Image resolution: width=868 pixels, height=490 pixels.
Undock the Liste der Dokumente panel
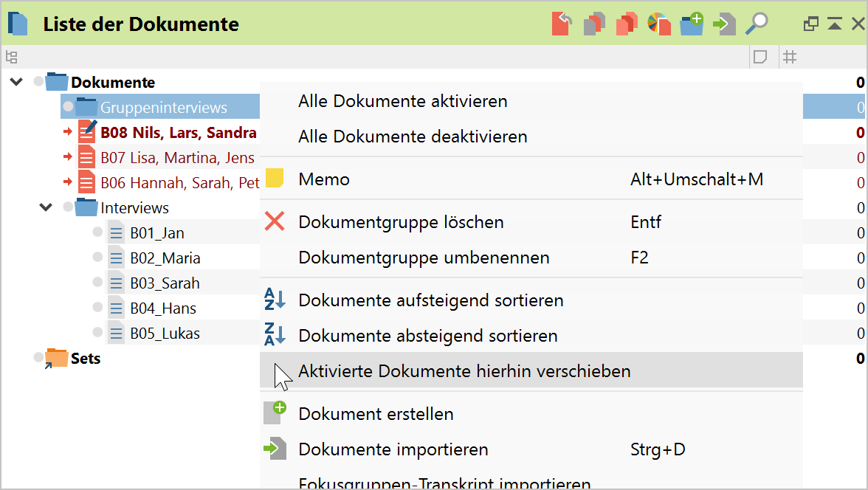coord(811,24)
